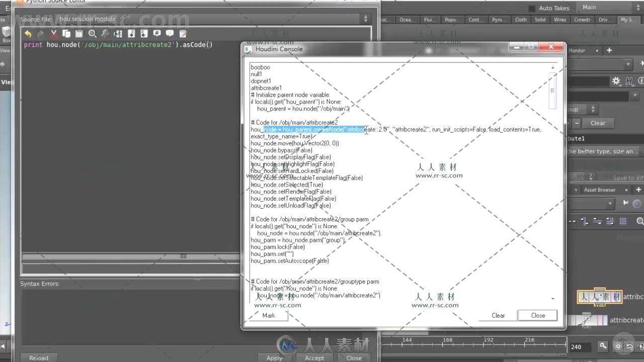Click Reload in the Python Source Editor

(x=39, y=358)
